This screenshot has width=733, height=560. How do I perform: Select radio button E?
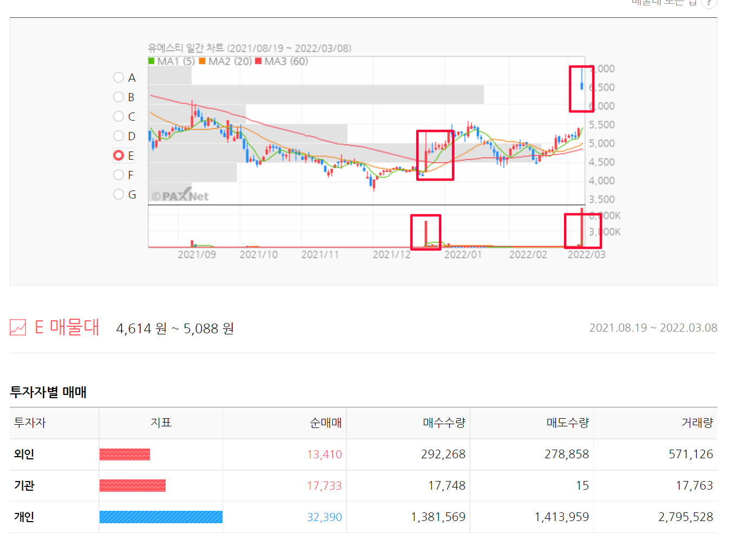(119, 155)
